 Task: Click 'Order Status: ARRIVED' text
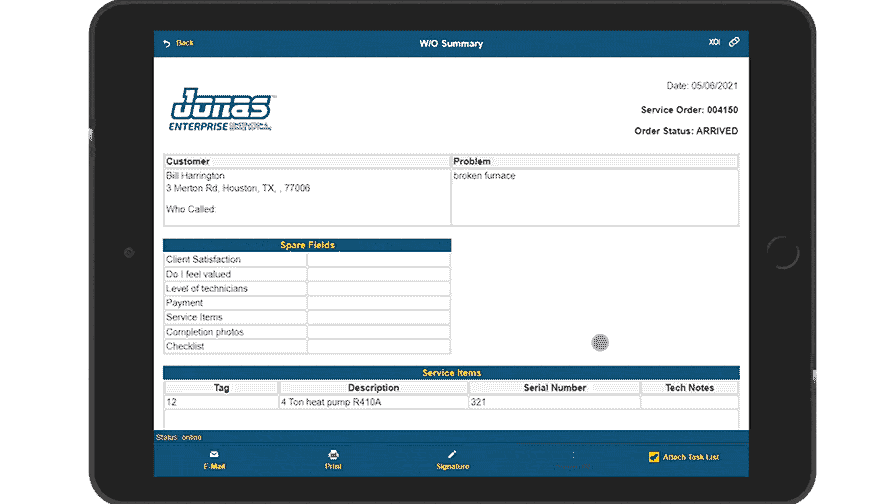coord(686,131)
